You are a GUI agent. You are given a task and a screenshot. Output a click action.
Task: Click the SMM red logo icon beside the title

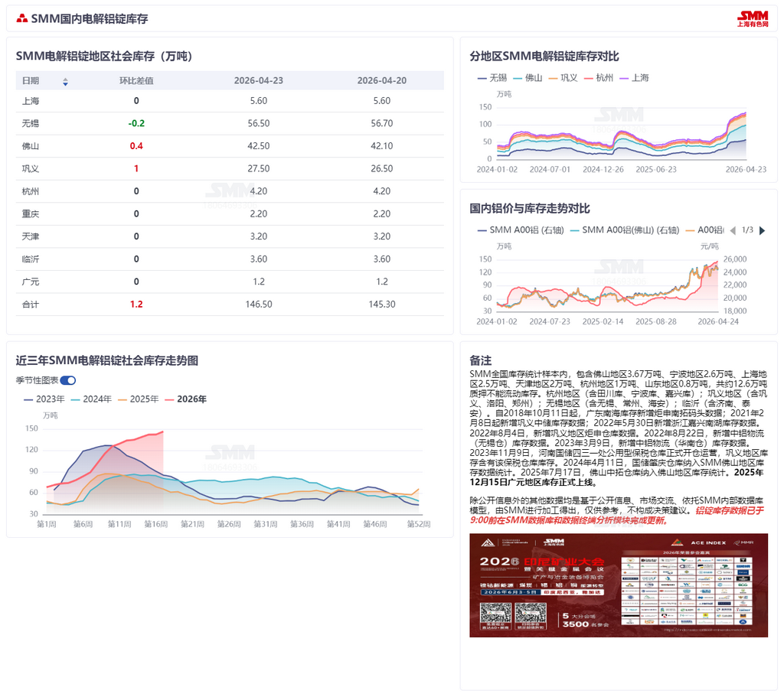(21, 18)
